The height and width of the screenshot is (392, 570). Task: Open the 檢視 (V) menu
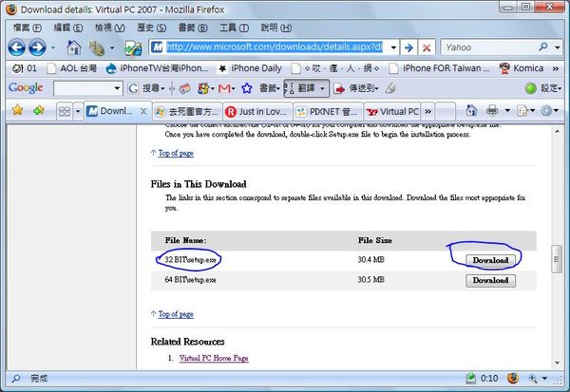point(110,28)
